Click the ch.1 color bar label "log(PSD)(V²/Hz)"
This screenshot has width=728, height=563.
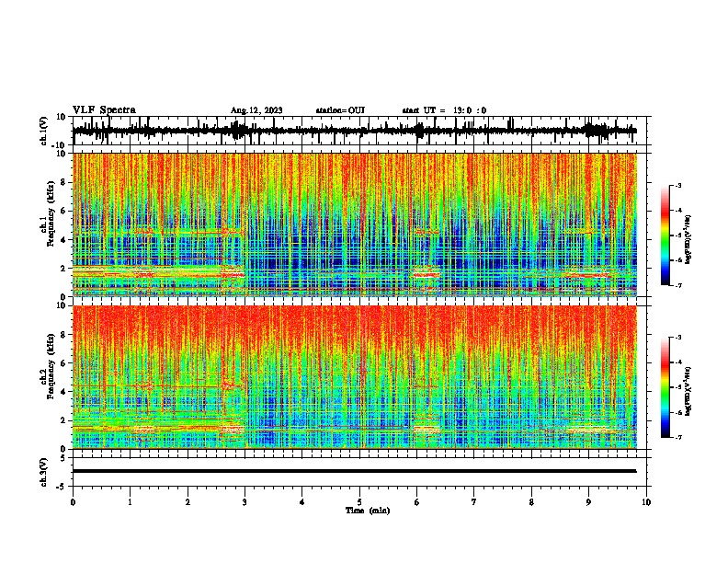click(688, 238)
